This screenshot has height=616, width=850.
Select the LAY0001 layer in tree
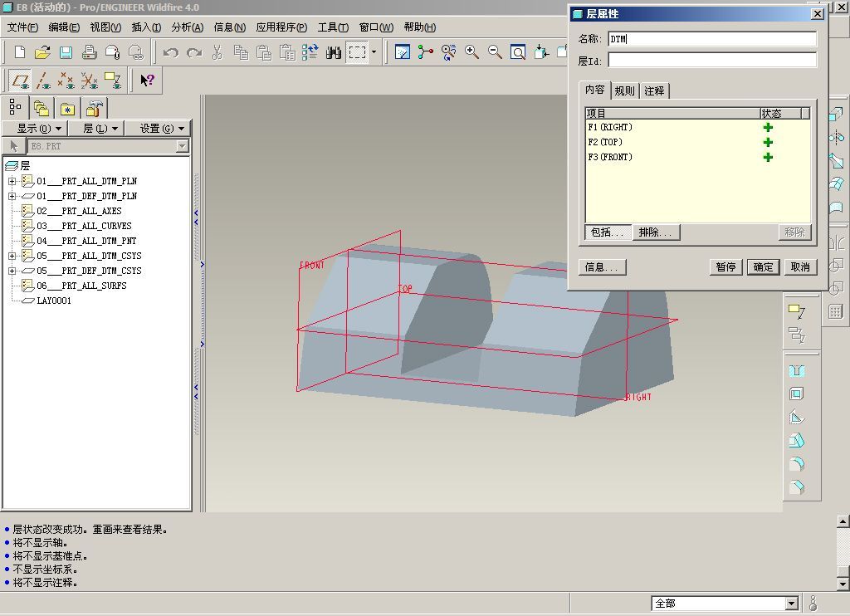[54, 301]
